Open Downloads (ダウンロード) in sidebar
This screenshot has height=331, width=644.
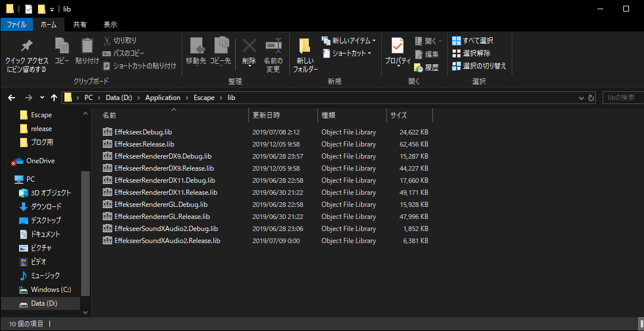[41, 206]
